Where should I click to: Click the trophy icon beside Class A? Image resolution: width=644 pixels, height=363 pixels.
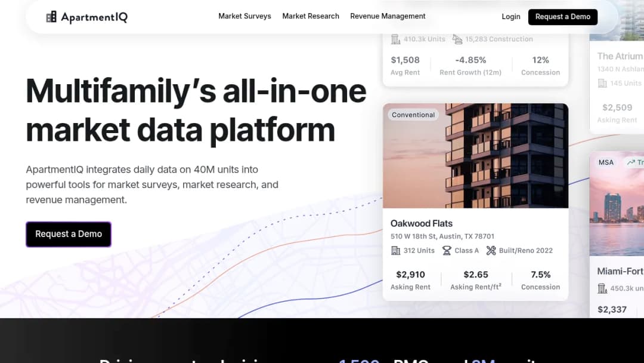[447, 250]
